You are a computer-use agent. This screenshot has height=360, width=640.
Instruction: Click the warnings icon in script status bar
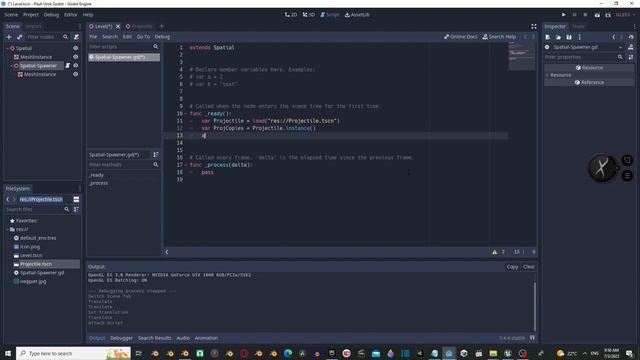pos(495,252)
